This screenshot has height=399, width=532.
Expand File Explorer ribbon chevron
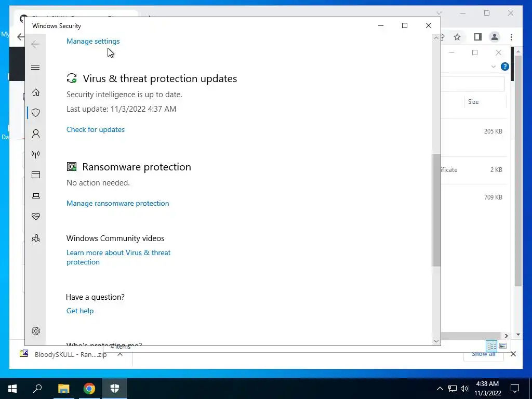point(494,66)
